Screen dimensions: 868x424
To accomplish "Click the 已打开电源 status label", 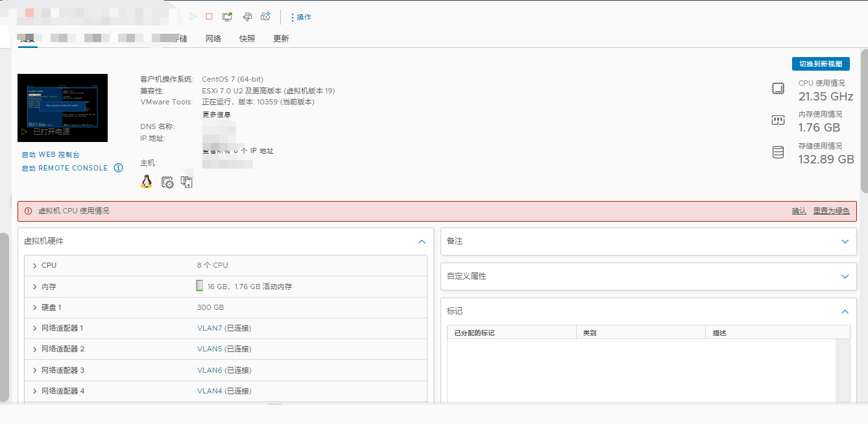I will (51, 132).
